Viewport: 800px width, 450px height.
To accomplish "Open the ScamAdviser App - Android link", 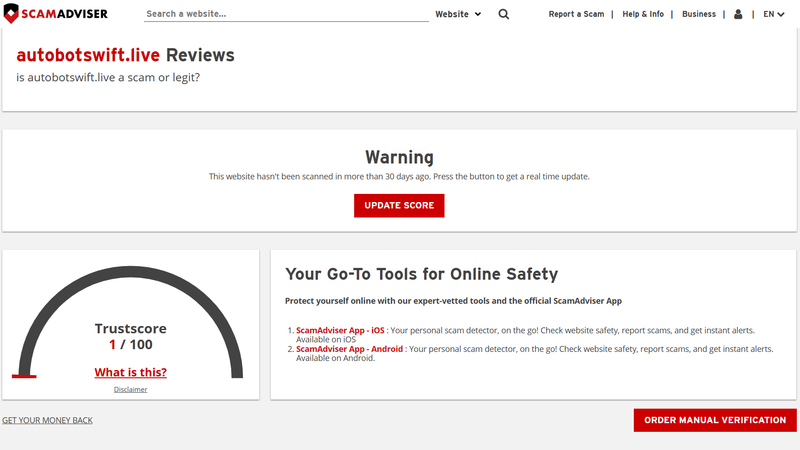I will [349, 349].
